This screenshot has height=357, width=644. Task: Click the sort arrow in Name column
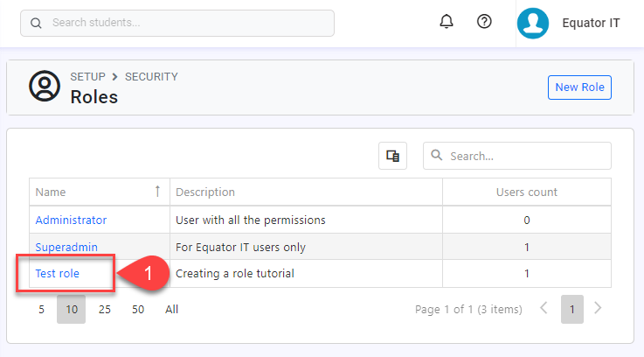[x=157, y=192]
